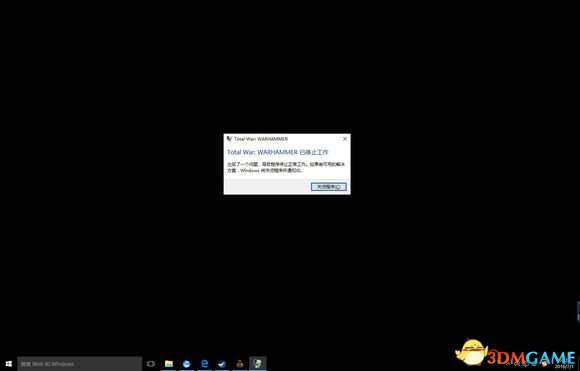Click the error description paragraph in dialog
Viewport: 580px width, 371px height.
pos(286,168)
